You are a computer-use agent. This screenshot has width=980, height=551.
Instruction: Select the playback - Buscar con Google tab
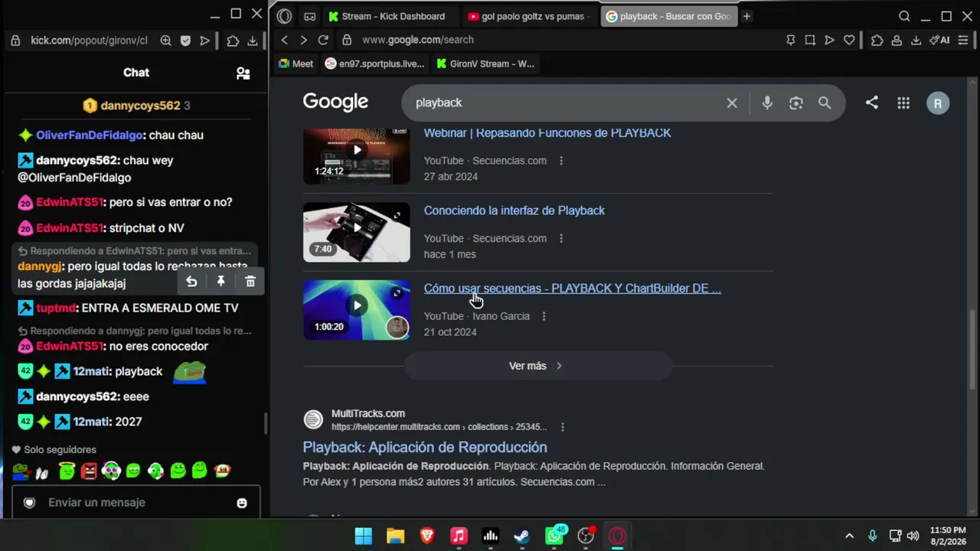click(668, 16)
